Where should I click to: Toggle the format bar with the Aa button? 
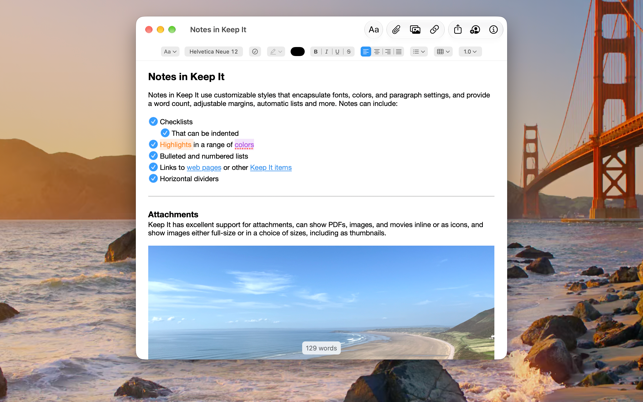coord(374,30)
